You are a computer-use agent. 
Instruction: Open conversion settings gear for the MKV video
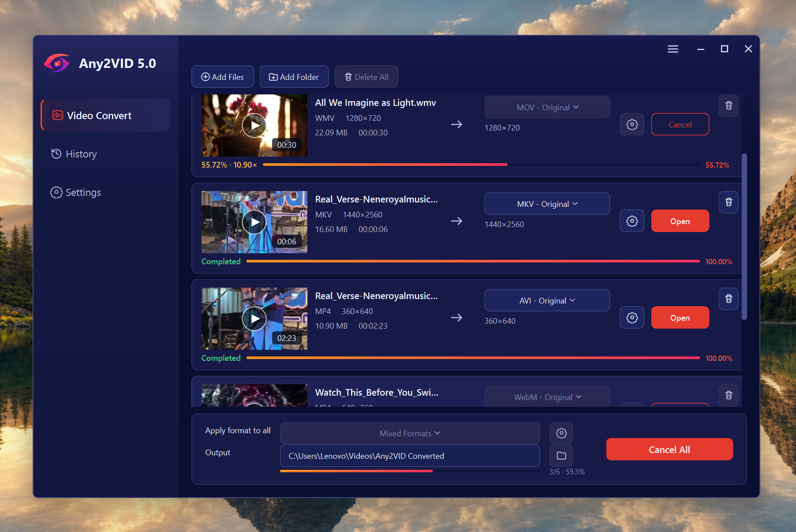(632, 221)
